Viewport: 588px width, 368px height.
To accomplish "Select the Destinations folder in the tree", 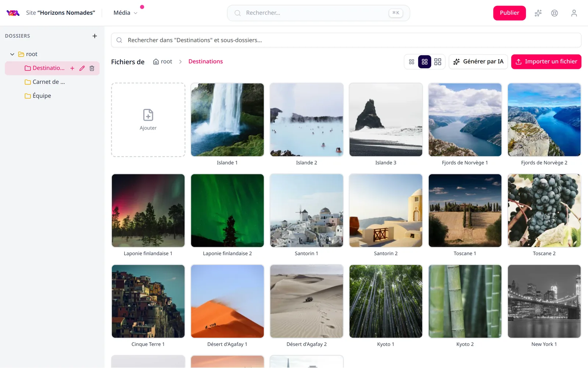I will point(44,68).
